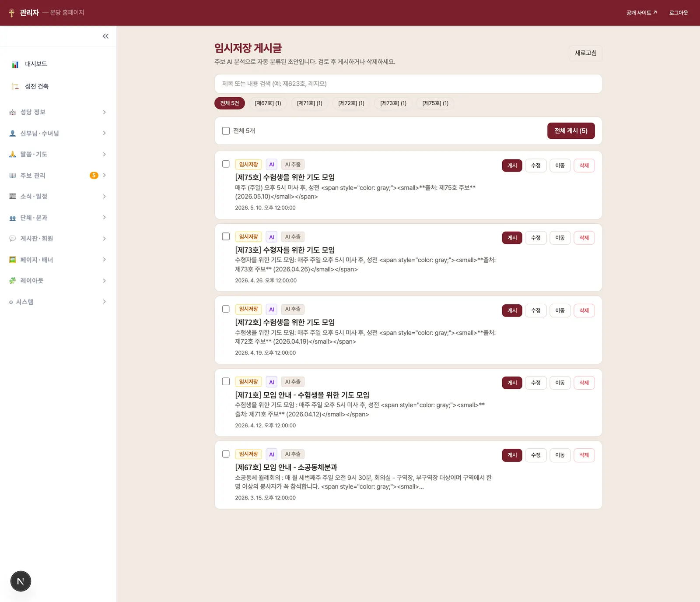Filter by [제67호] (1) chip

pyautogui.click(x=268, y=103)
